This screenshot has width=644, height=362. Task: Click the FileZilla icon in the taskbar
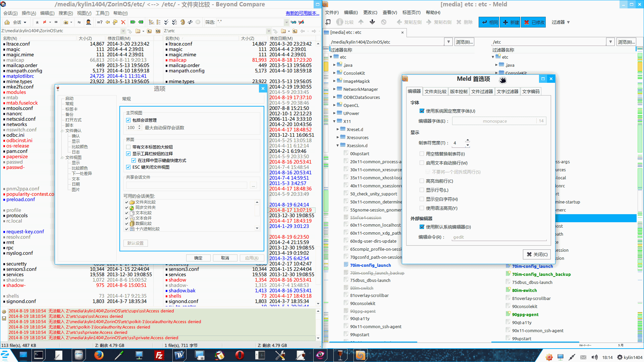[159, 355]
